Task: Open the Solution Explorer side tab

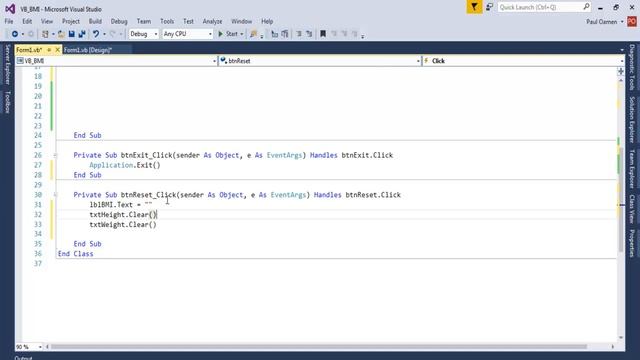Action: [632, 119]
